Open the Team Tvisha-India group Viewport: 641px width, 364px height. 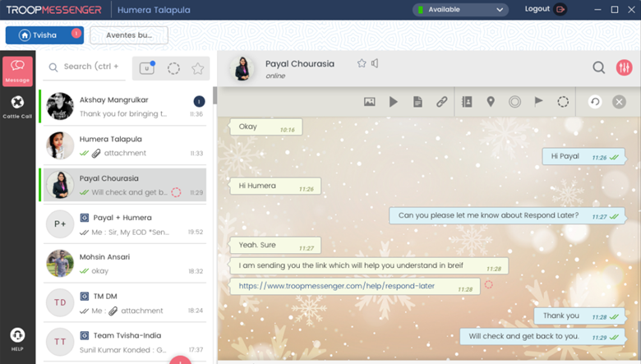tap(125, 342)
